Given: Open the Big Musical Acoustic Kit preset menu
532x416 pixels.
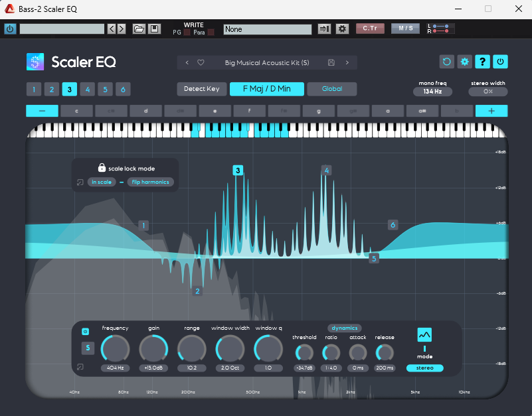Looking at the screenshot, I should pyautogui.click(x=267, y=63).
